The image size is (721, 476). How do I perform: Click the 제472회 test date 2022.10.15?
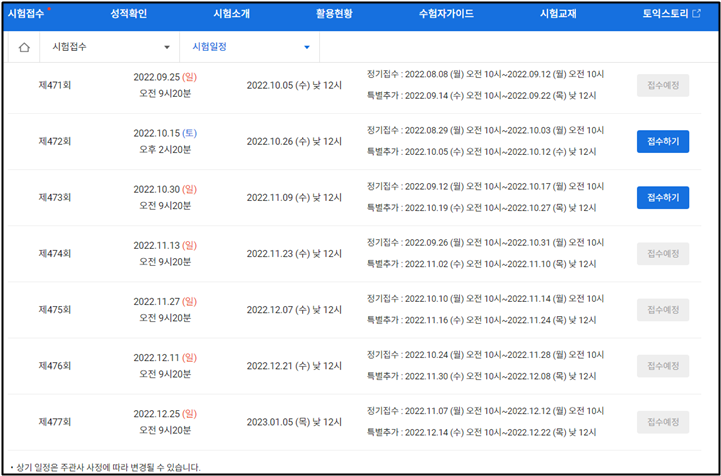tap(164, 133)
